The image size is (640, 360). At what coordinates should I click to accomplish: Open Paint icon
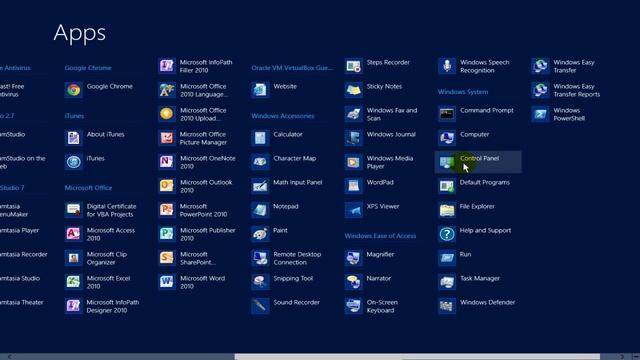point(260,234)
